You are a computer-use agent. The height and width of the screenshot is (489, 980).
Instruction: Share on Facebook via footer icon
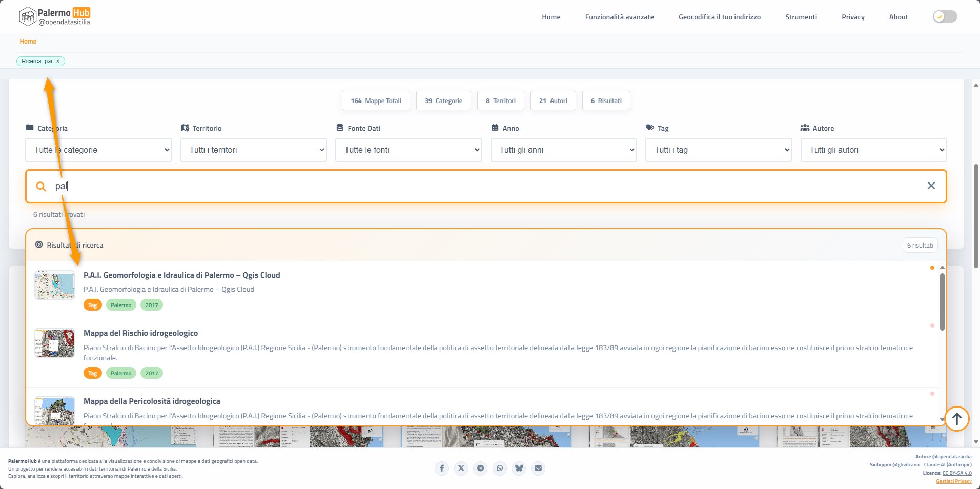[442, 468]
